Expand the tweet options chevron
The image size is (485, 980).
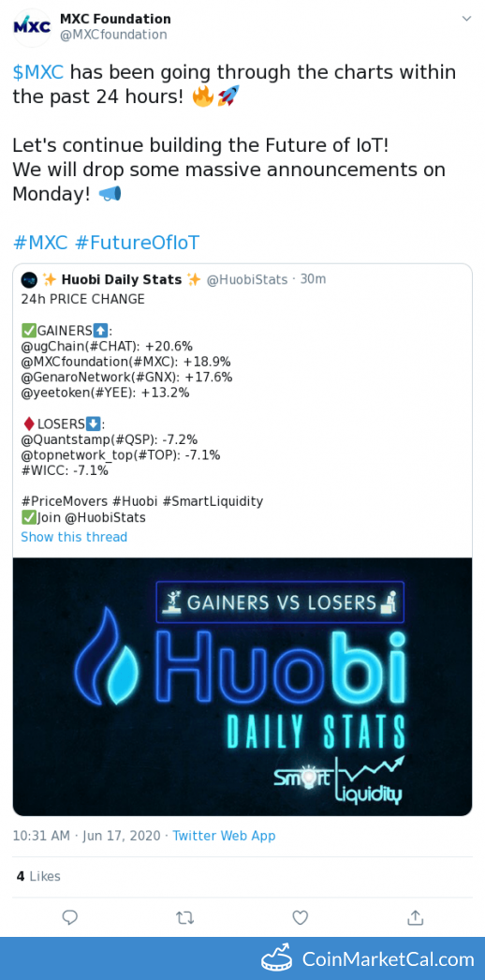pyautogui.click(x=466, y=19)
